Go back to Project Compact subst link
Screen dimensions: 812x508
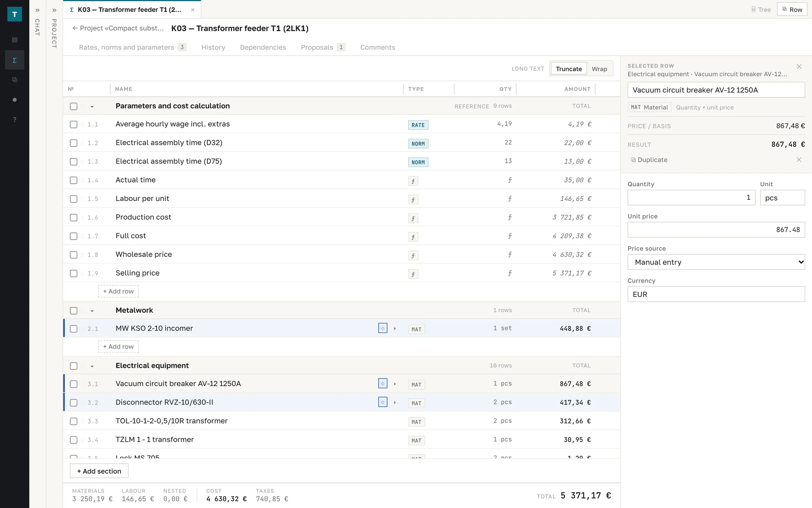(118, 28)
